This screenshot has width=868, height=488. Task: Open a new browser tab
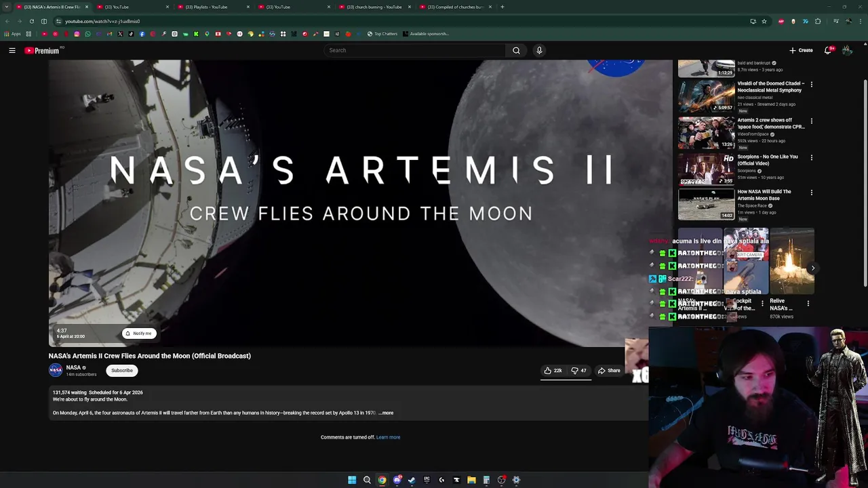[502, 7]
